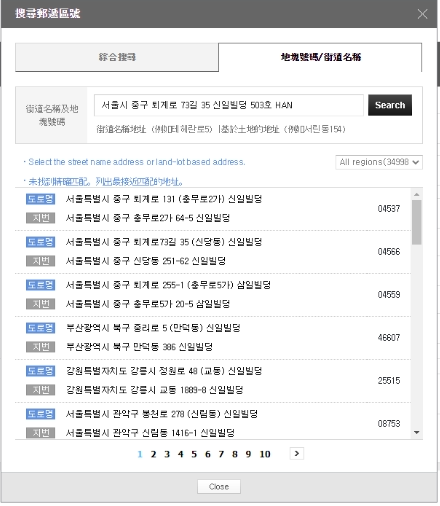Select address 봉천로 278 (신림동) 신일빌딩
Screen dimensions: 440x506
(162, 414)
